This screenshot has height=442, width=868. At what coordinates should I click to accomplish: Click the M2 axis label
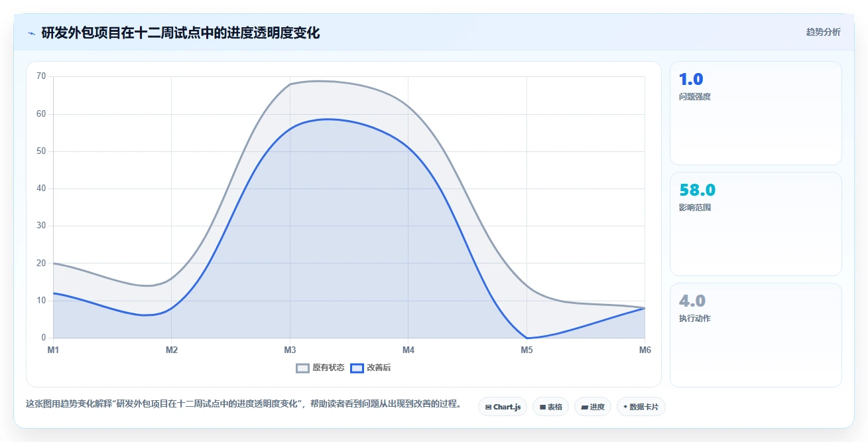[172, 350]
